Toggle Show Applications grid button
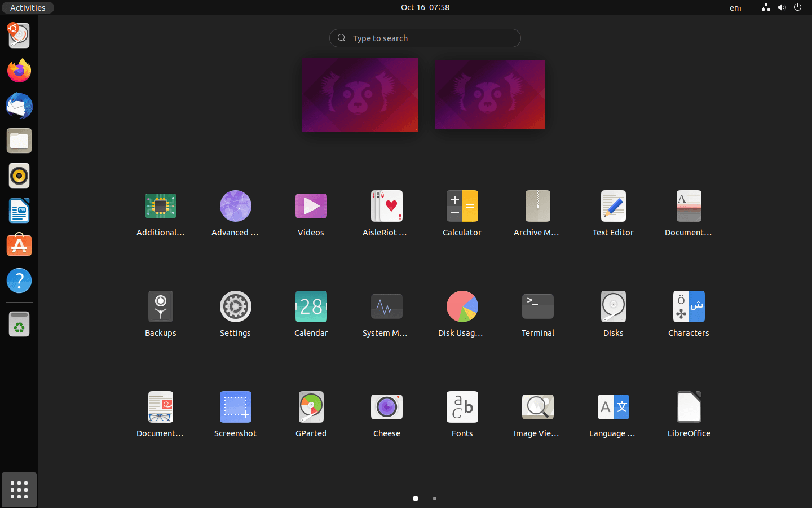Image resolution: width=812 pixels, height=508 pixels. click(19, 490)
